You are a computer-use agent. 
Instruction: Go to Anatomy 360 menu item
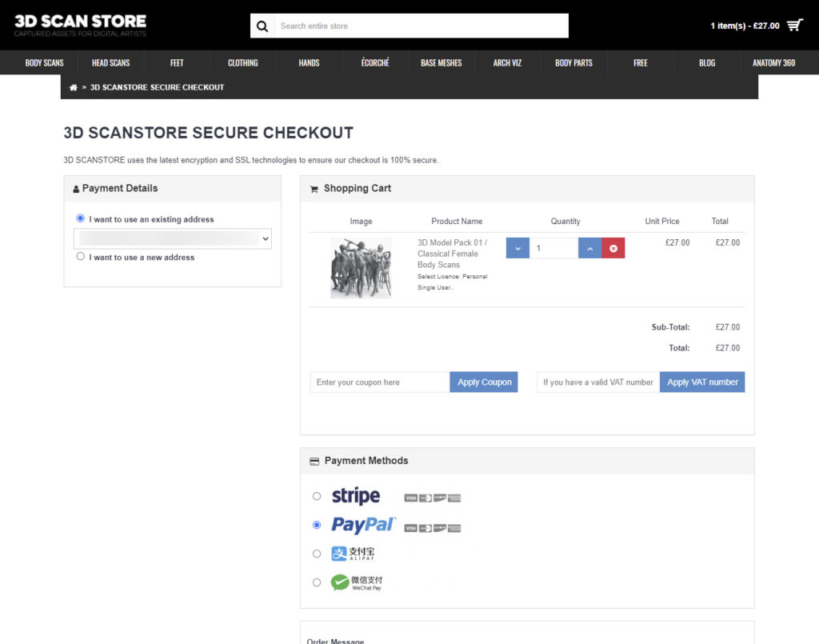point(773,62)
